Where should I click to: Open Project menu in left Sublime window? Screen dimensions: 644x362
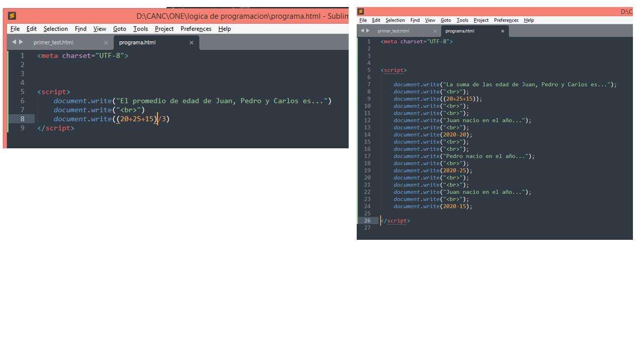tap(164, 29)
